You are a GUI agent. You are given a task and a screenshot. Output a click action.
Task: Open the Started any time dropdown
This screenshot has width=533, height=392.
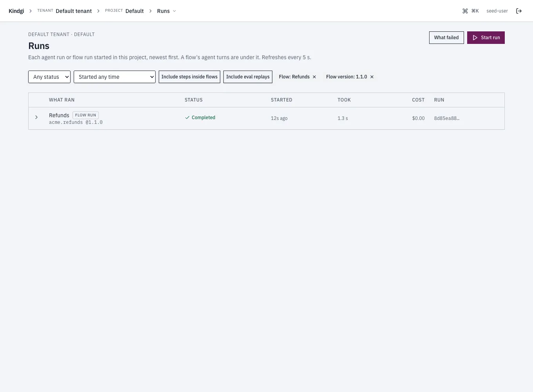click(x=114, y=77)
